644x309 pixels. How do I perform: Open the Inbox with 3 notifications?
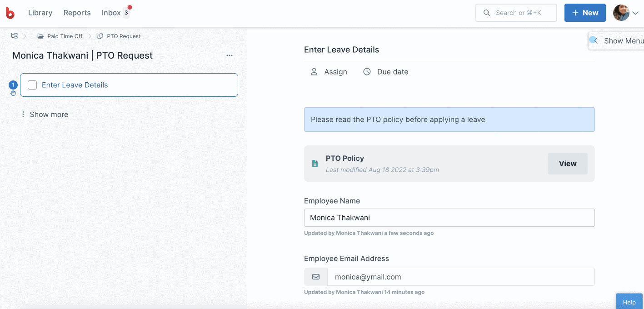pos(116,13)
